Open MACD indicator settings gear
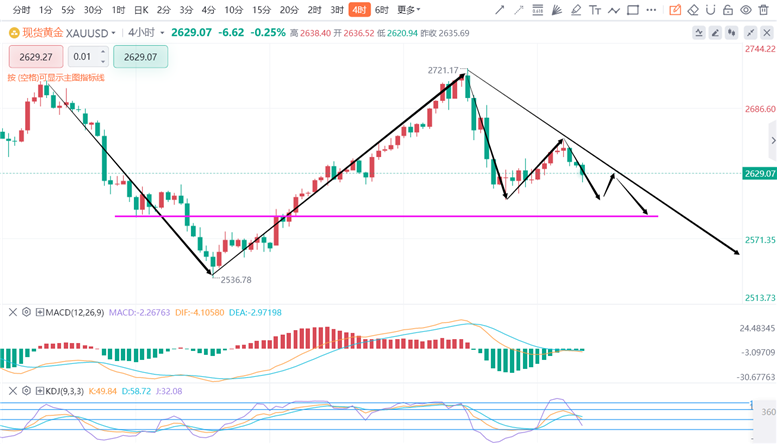Image resolution: width=777 pixels, height=444 pixels. pyautogui.click(x=26, y=312)
